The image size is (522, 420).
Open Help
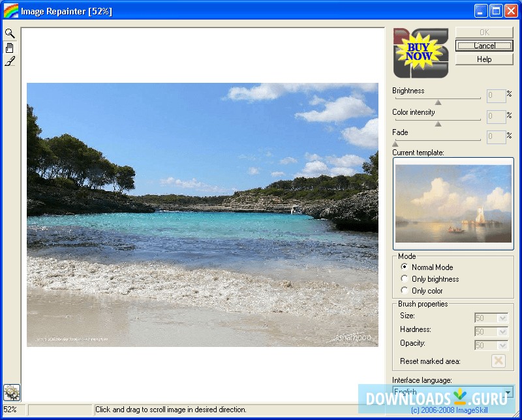coord(484,59)
